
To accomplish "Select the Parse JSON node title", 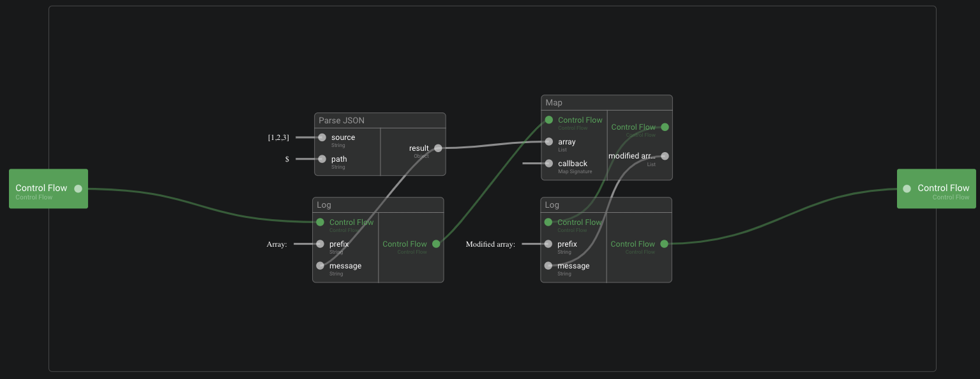I will coord(342,121).
